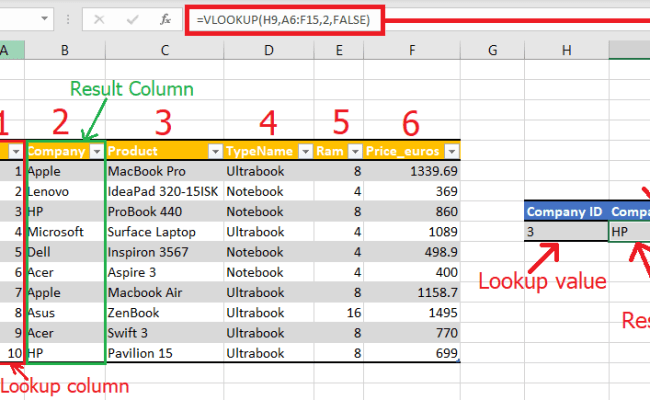Select column E header
Screen dimensions: 650x400
(339, 50)
